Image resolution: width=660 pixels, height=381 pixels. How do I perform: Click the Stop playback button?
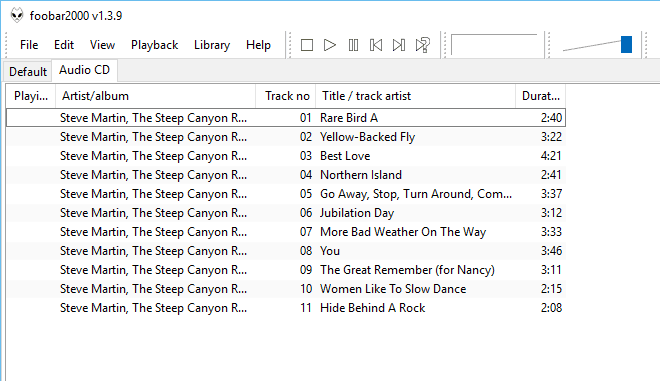307,45
